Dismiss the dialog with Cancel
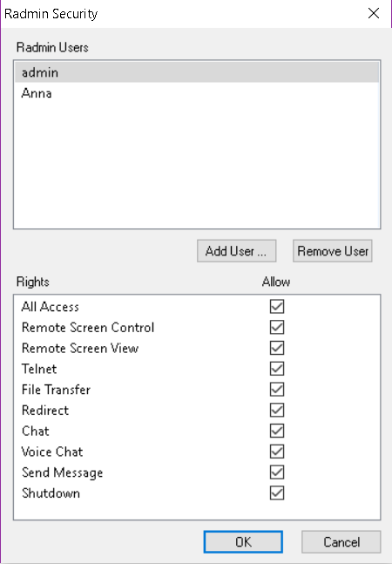The width and height of the screenshot is (392, 564). click(x=341, y=541)
